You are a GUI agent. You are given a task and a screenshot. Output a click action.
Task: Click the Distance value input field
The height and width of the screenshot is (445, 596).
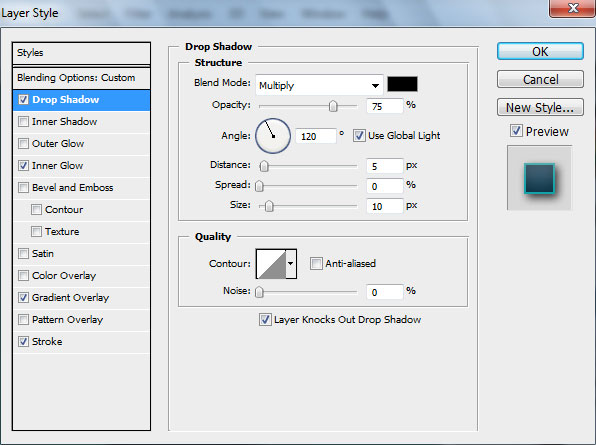384,166
